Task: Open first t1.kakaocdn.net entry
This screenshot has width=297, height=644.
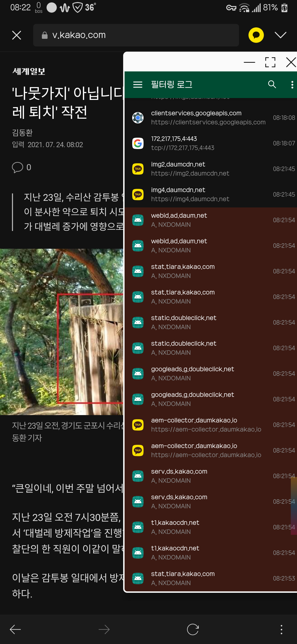Action: tap(211, 527)
